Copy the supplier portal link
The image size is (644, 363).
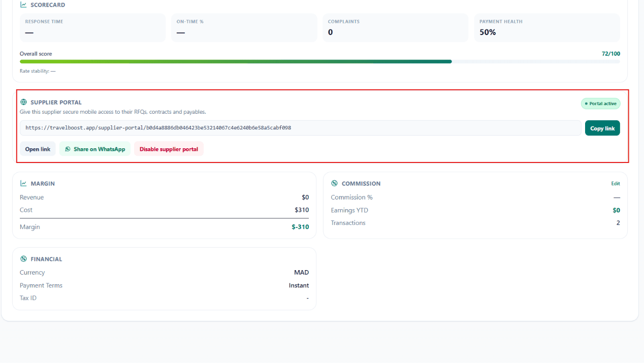pyautogui.click(x=602, y=128)
